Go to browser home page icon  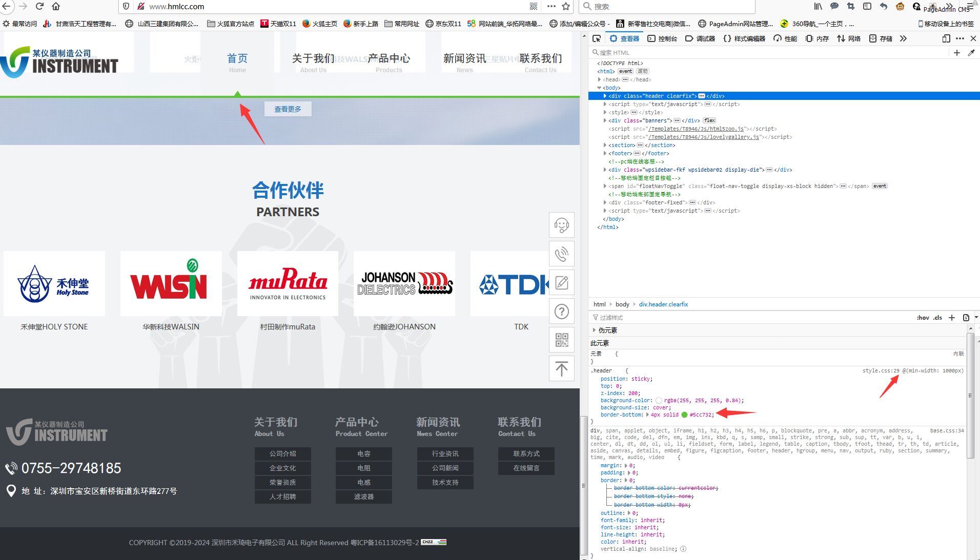pyautogui.click(x=56, y=6)
